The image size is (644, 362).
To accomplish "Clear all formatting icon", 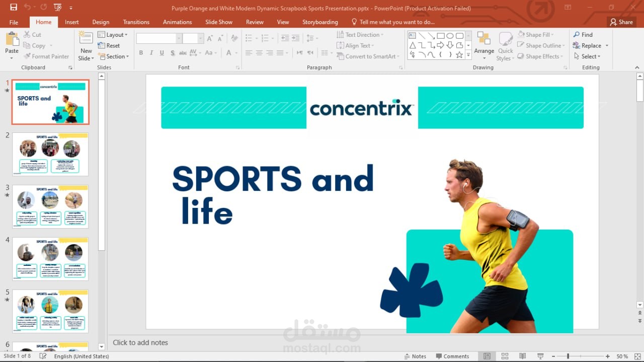I will tap(234, 38).
